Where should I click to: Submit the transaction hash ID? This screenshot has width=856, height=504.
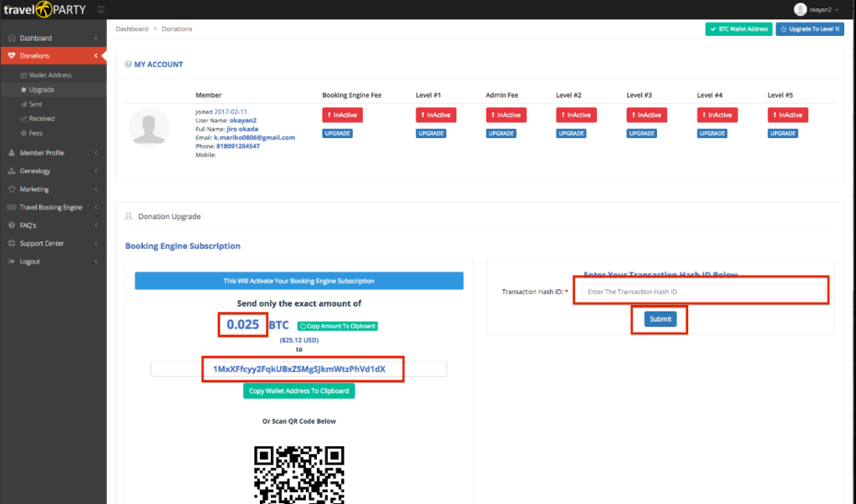tap(660, 319)
